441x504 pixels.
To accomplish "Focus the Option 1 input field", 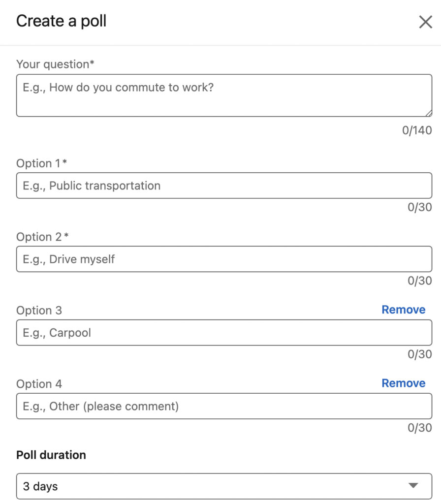I will 224,186.
